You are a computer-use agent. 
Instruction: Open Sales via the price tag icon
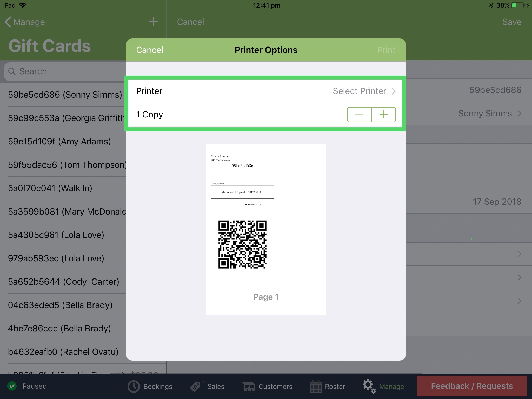(x=197, y=386)
